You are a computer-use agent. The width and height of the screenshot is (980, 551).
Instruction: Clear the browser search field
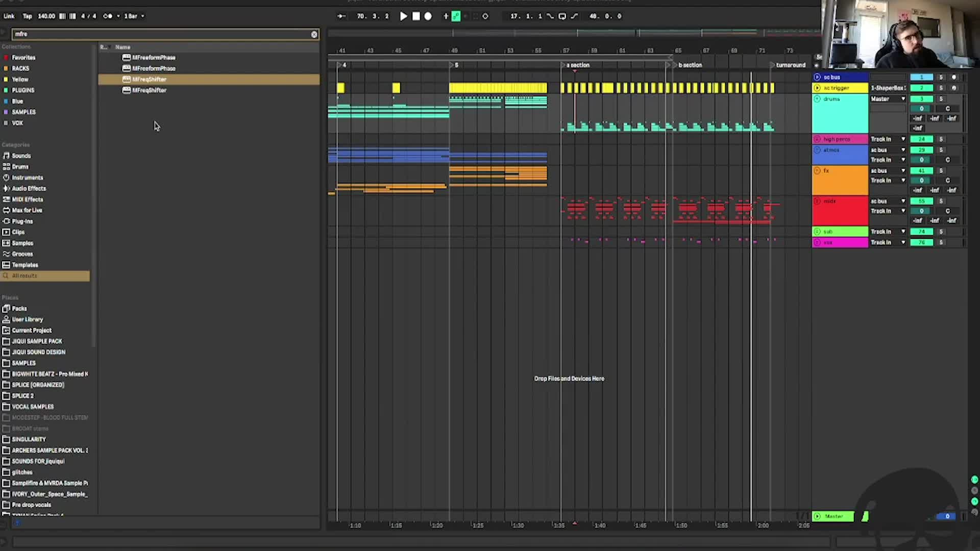coord(314,34)
